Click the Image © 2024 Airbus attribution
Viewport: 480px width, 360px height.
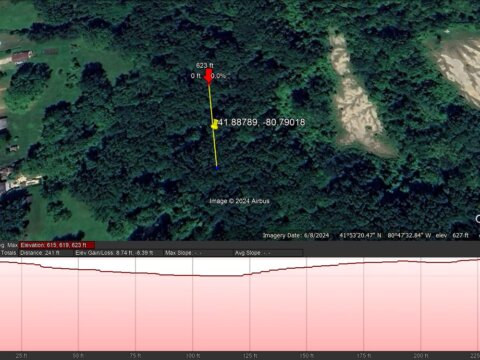click(239, 201)
